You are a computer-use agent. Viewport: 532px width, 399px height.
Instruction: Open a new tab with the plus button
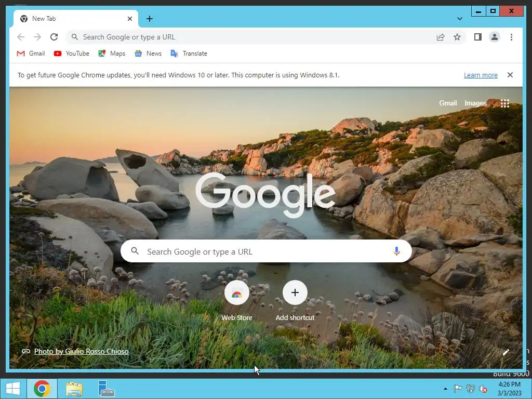point(150,19)
